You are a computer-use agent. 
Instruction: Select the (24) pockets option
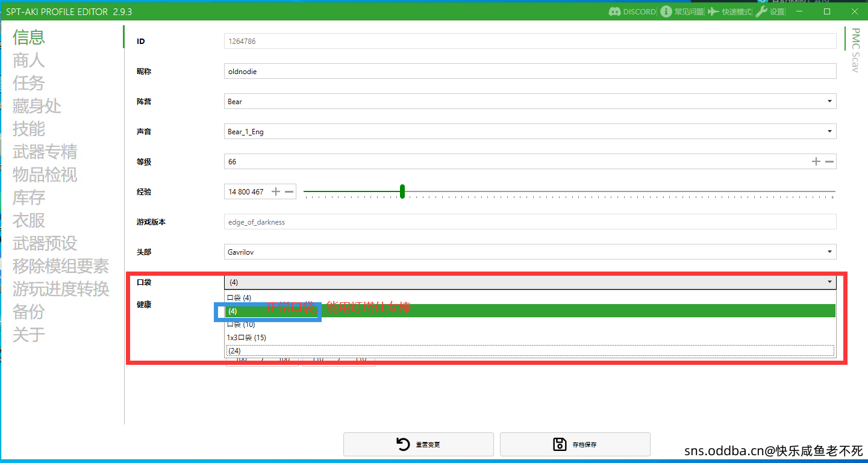tap(531, 350)
